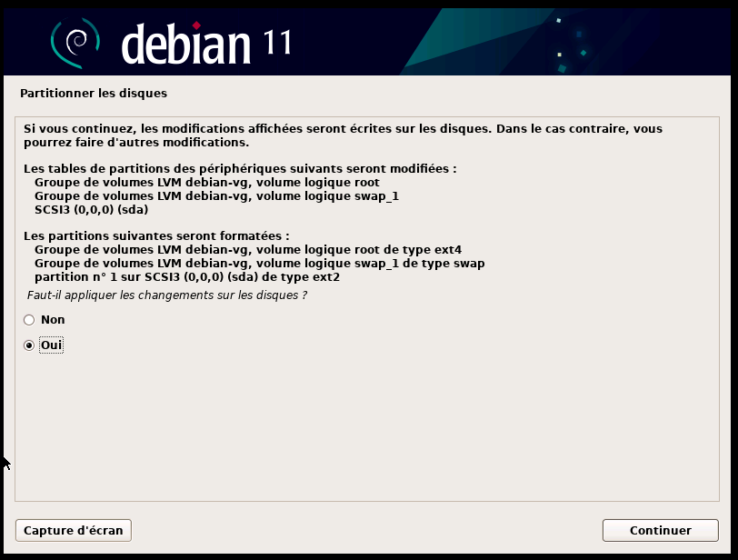Image resolution: width=738 pixels, height=560 pixels.
Task: Click the "partition n° 1 sur SCSI3" line
Action: (187, 276)
